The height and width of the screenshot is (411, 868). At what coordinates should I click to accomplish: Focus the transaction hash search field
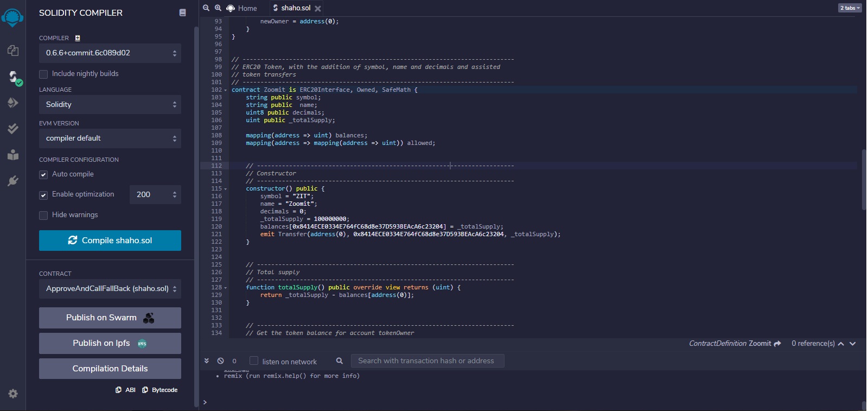click(x=427, y=361)
